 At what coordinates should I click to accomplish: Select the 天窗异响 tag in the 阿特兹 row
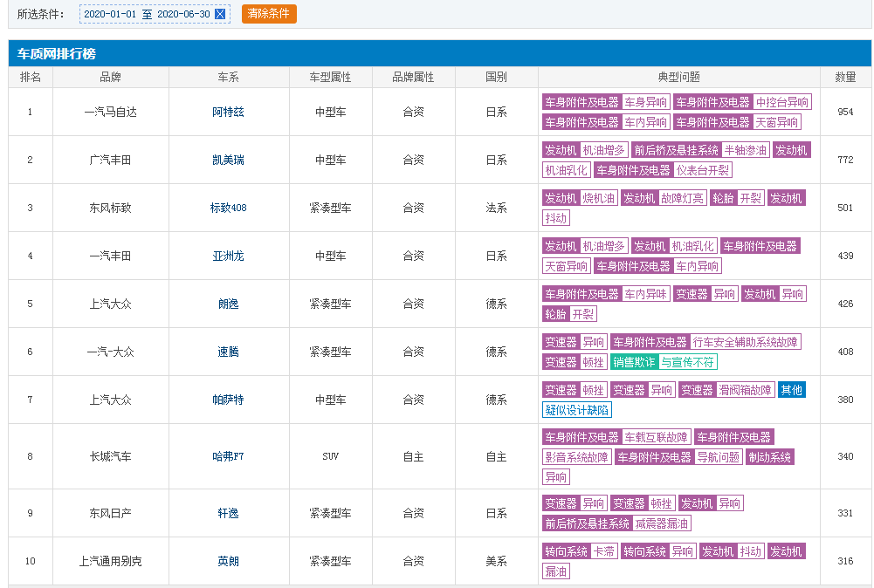[x=776, y=122]
